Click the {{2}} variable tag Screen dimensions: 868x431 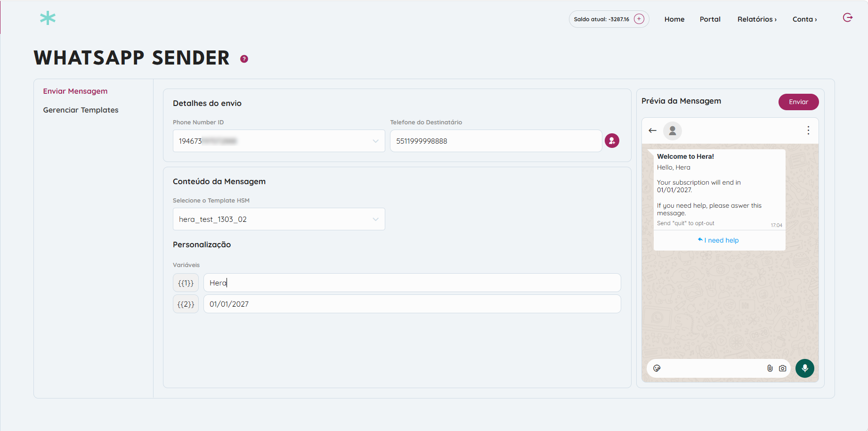(186, 304)
